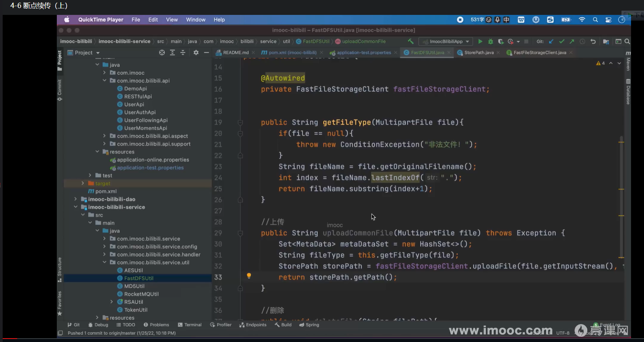
Task: Expand the imooc-bilibili-dao module
Action: (x=75, y=199)
